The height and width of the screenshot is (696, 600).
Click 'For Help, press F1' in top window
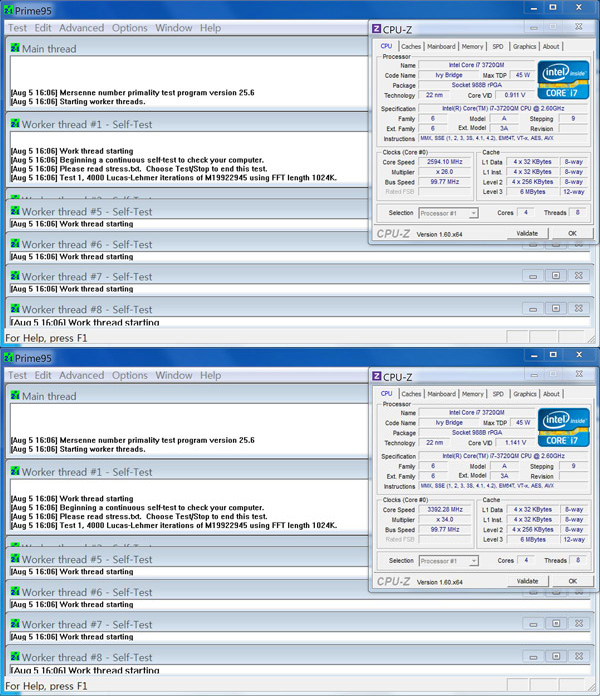[x=46, y=338]
